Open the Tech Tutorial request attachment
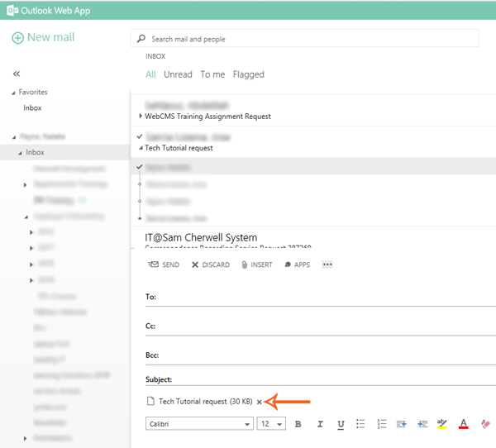Viewport: 496px width, 448px height. [x=205, y=402]
